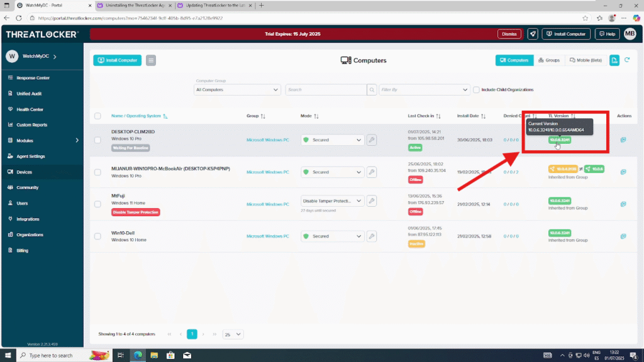Open the Users page
This screenshot has width=644, height=362.
pos(22,203)
